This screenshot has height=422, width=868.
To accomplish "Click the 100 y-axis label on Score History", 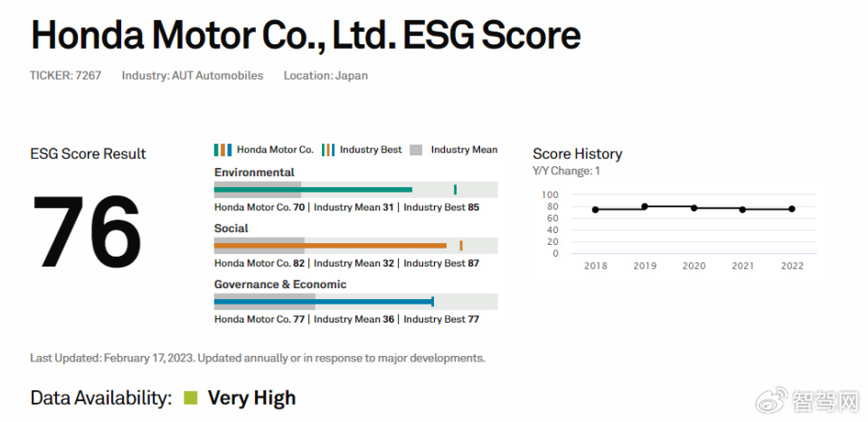I will (x=551, y=194).
